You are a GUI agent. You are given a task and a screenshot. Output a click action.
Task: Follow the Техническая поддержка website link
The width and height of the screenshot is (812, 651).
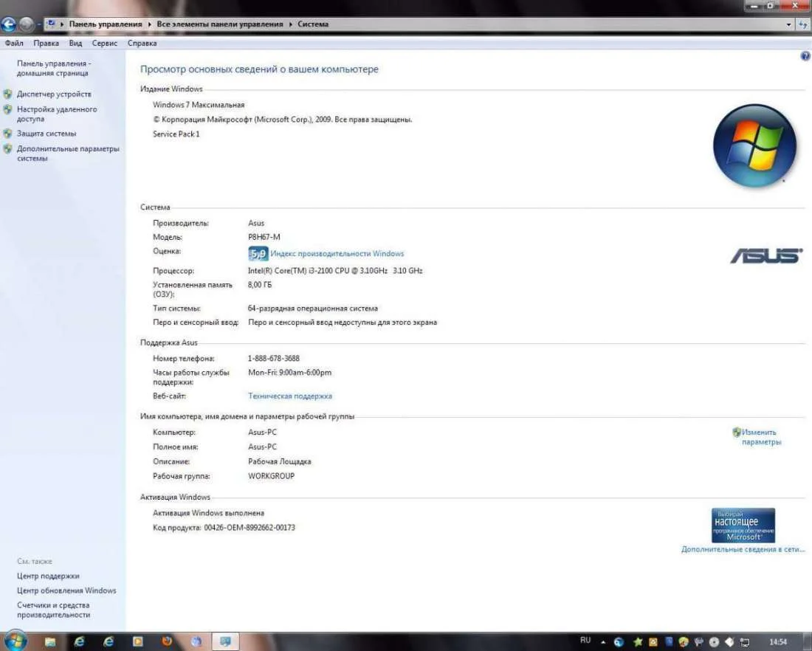[290, 396]
